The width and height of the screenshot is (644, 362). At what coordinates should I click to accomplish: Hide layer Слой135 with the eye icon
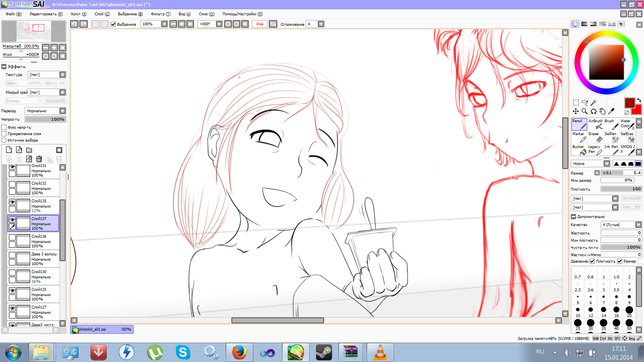click(x=12, y=202)
